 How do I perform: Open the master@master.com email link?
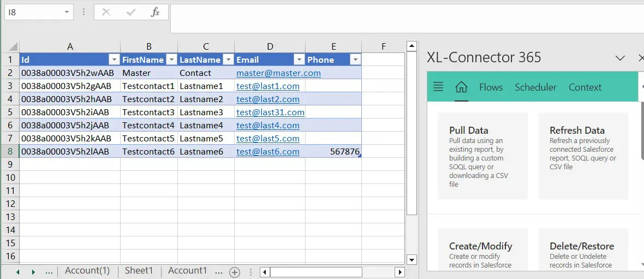(278, 73)
